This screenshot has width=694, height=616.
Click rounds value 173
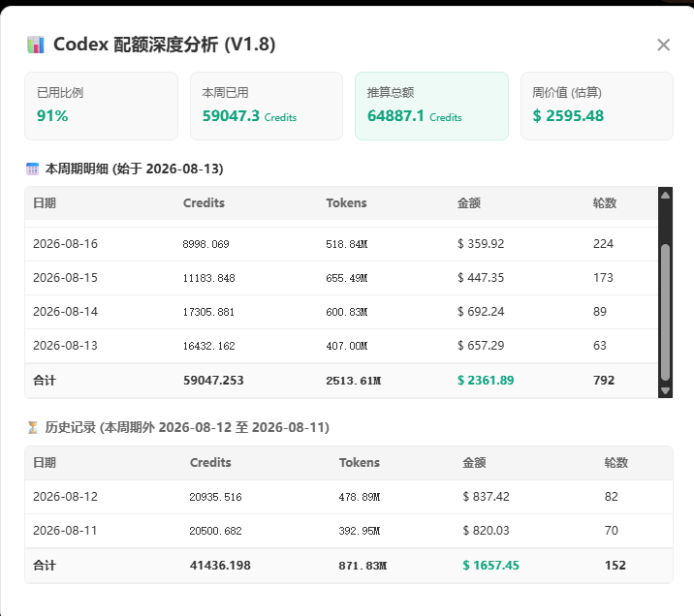[x=603, y=278]
